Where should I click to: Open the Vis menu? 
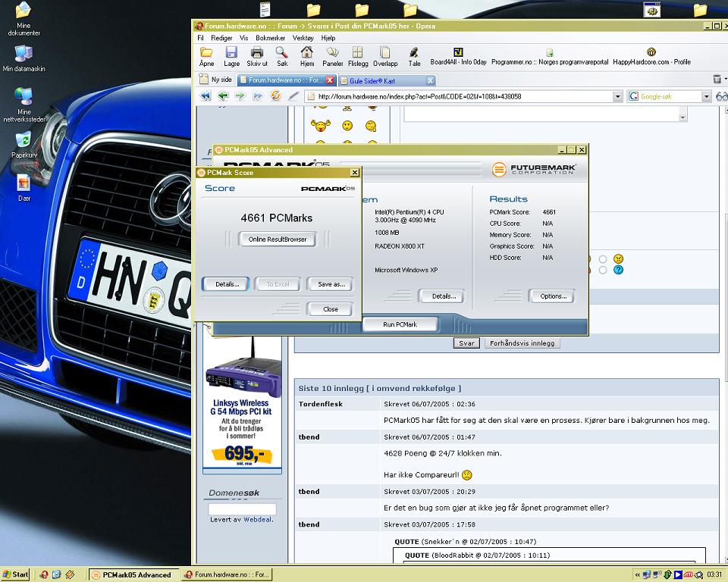coord(243,38)
